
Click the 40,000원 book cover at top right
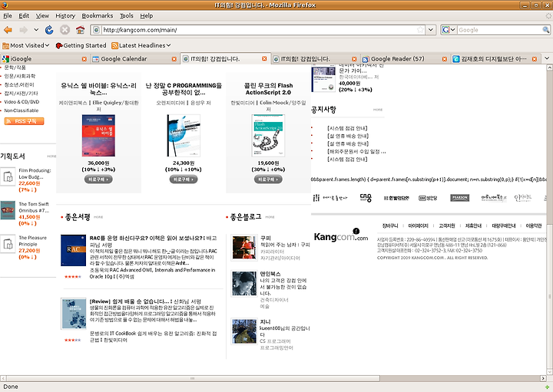323,78
